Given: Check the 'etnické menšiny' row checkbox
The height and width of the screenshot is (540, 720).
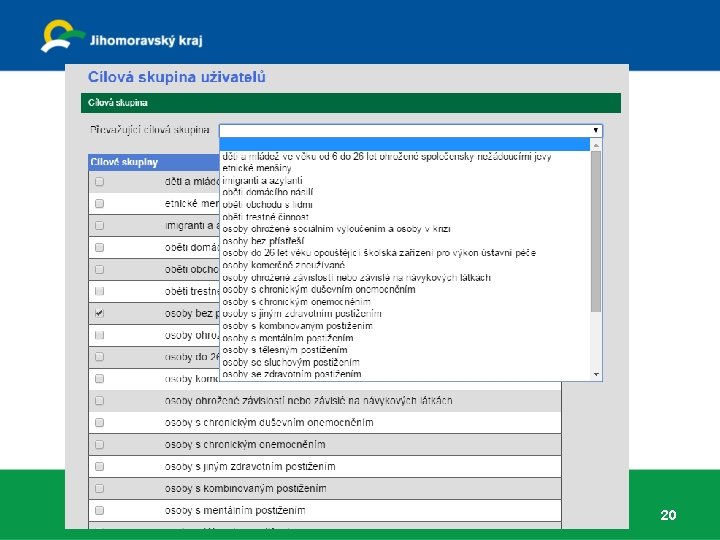Looking at the screenshot, I should pyautogui.click(x=99, y=203).
